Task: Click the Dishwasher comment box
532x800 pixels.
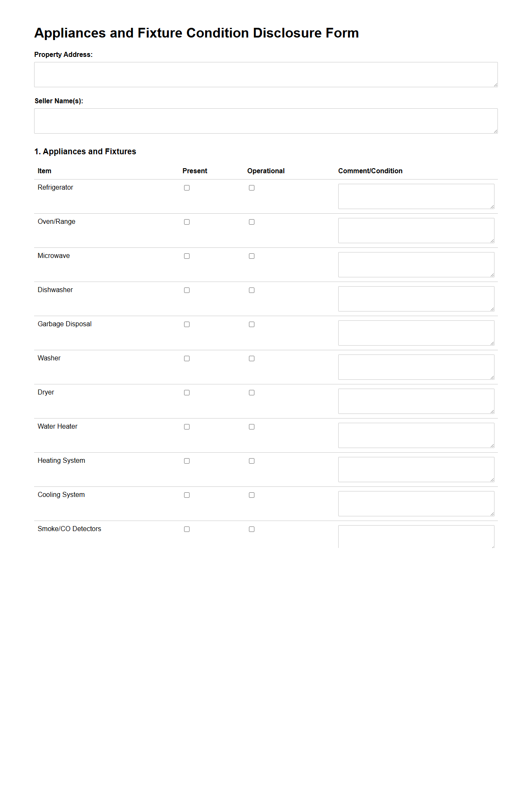Action: (x=416, y=298)
